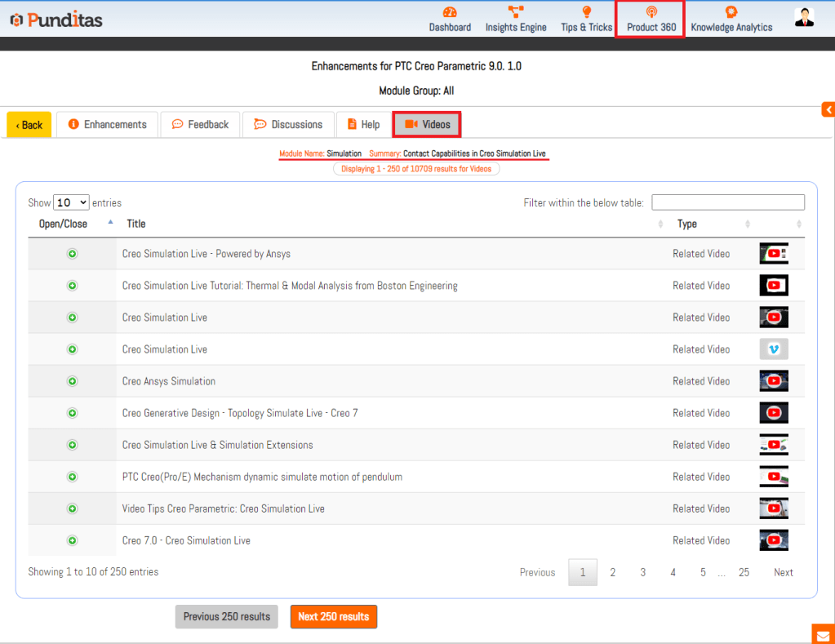Expand the Creo Ansys Simulation row

[x=72, y=381]
